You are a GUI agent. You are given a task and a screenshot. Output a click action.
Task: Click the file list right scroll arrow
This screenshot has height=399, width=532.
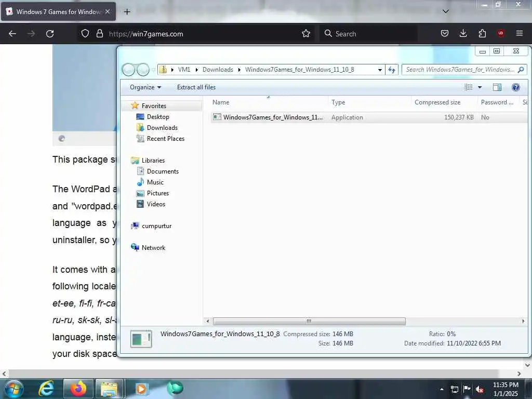pos(523,321)
